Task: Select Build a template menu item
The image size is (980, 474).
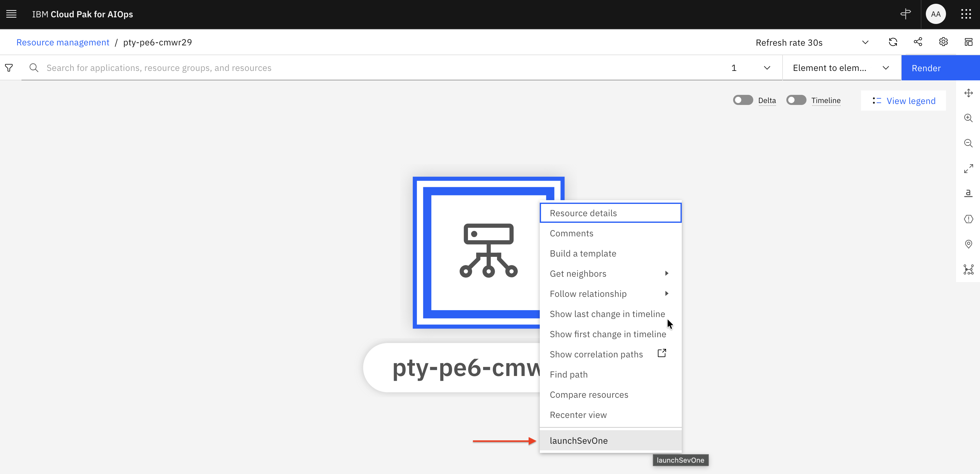Action: pyautogui.click(x=610, y=254)
